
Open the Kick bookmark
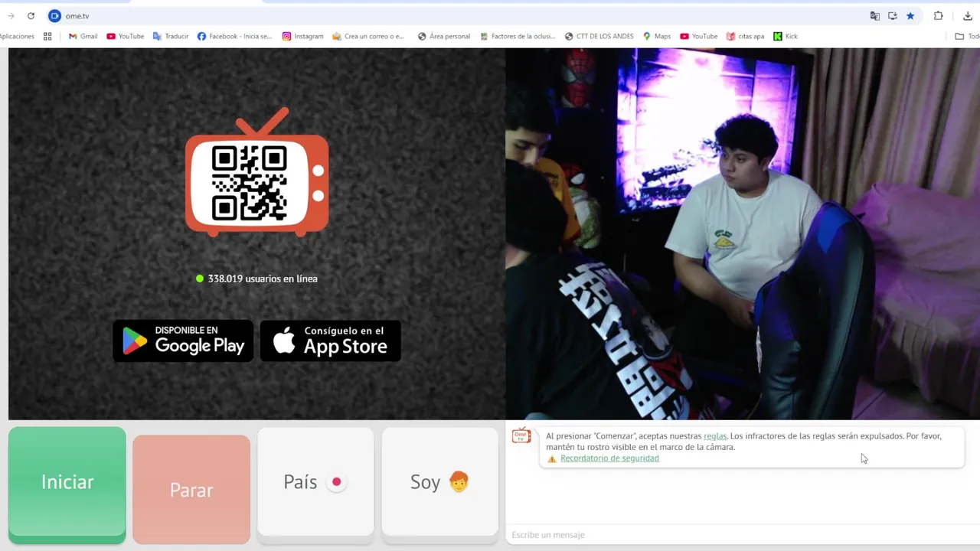pyautogui.click(x=786, y=36)
